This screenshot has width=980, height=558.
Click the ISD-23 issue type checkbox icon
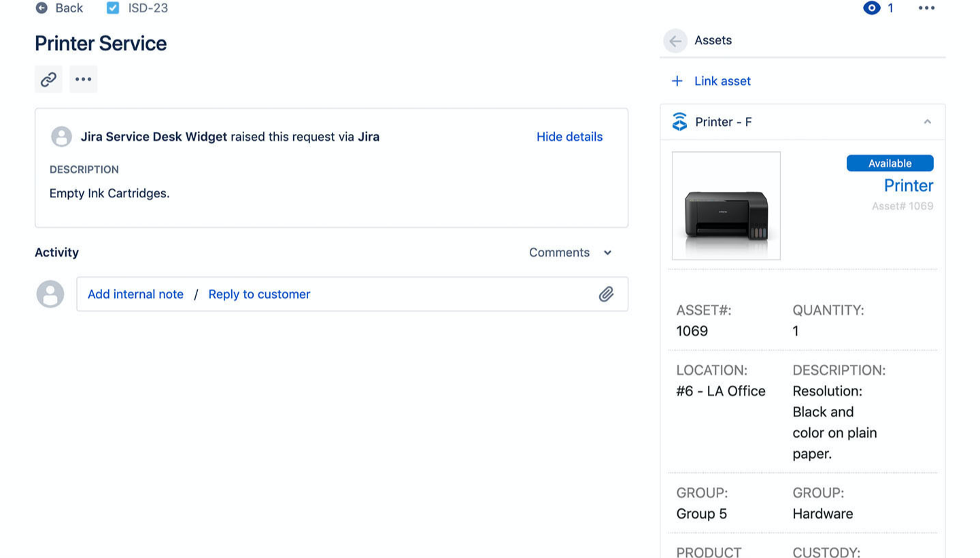click(x=113, y=8)
